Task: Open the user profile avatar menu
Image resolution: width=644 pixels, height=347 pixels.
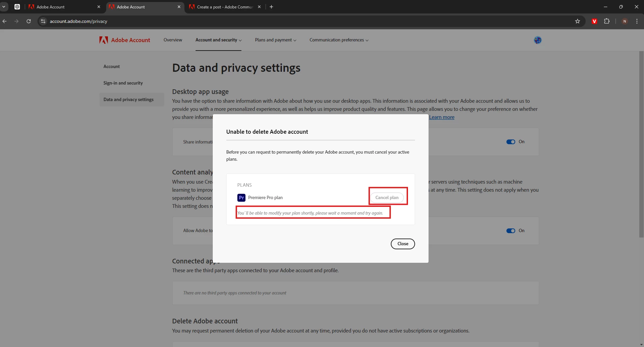Action: coord(538,40)
